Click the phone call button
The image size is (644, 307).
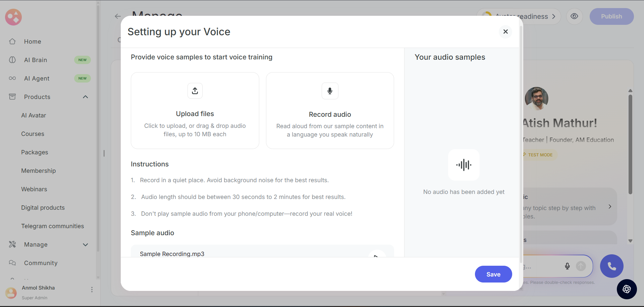[x=611, y=266]
